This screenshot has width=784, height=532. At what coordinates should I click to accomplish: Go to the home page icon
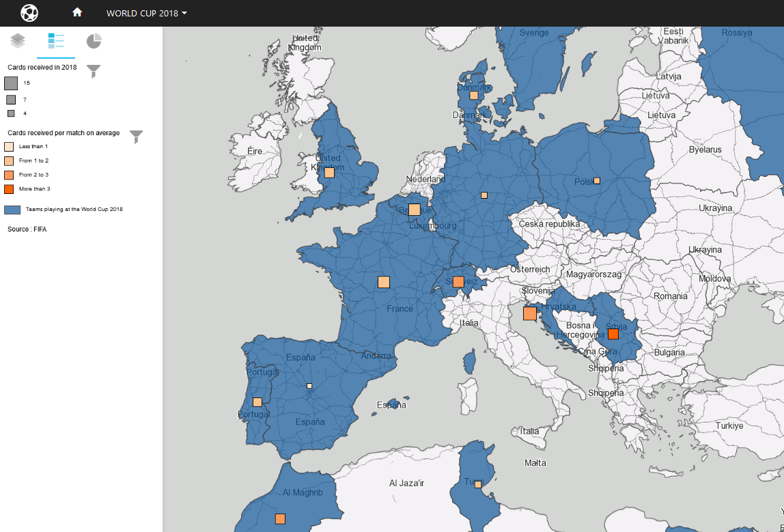coord(77,13)
